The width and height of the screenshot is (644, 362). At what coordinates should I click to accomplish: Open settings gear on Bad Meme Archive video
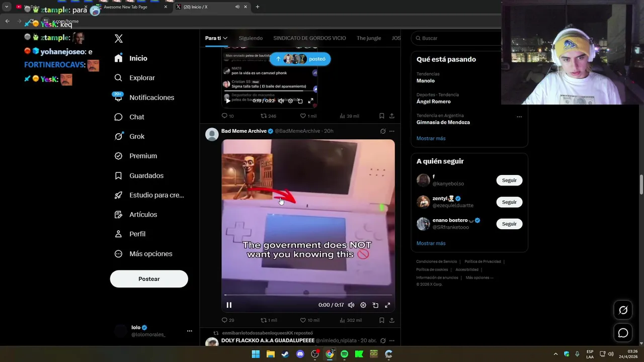click(363, 305)
